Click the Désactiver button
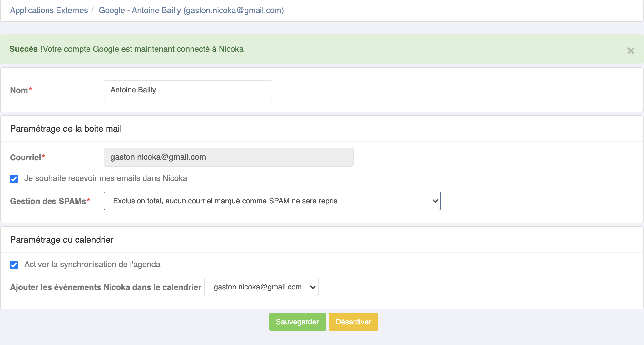 (353, 322)
